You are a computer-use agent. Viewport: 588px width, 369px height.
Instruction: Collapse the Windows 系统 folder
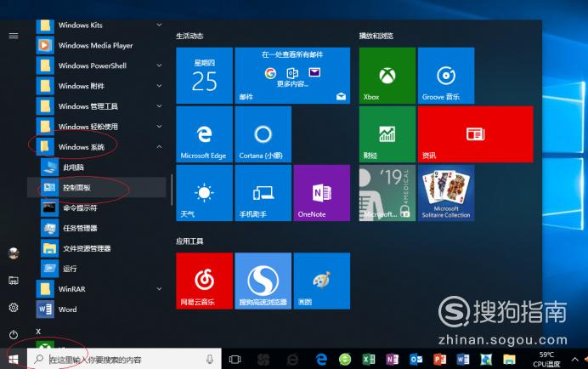click(97, 147)
